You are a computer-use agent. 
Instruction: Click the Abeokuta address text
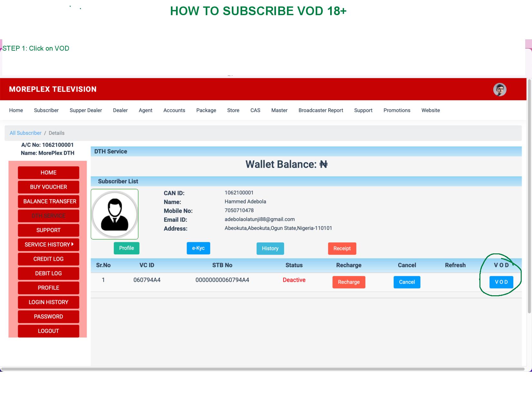click(x=278, y=228)
